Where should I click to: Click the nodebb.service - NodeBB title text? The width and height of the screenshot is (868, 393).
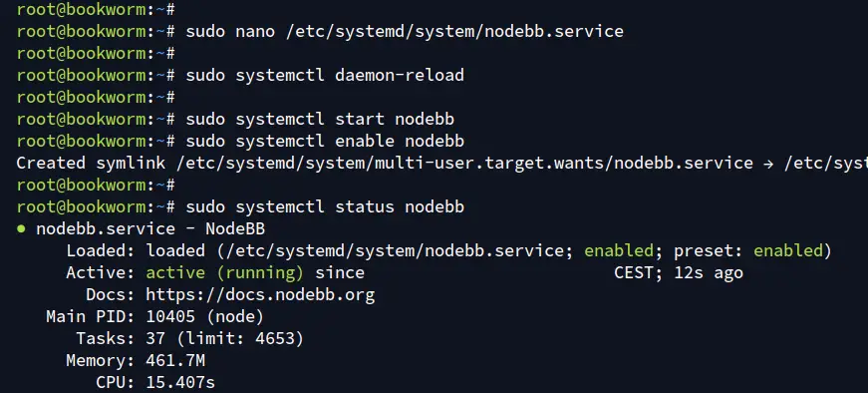pyautogui.click(x=150, y=229)
